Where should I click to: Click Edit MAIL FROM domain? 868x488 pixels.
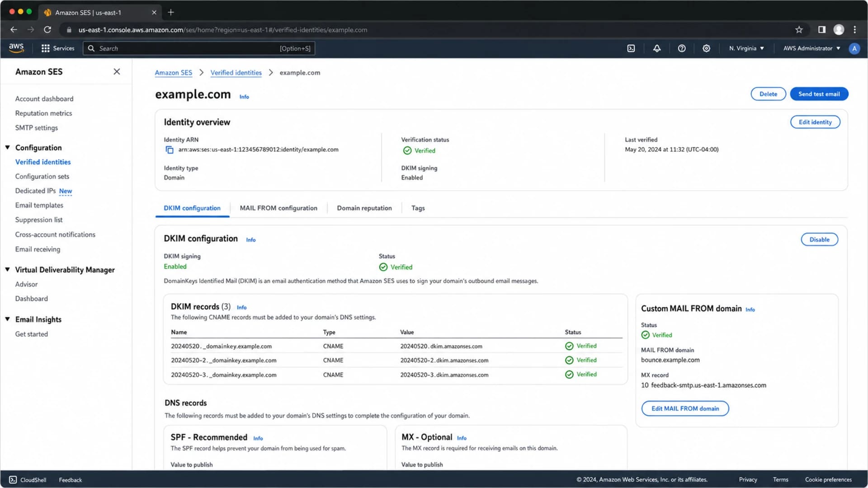[685, 408]
